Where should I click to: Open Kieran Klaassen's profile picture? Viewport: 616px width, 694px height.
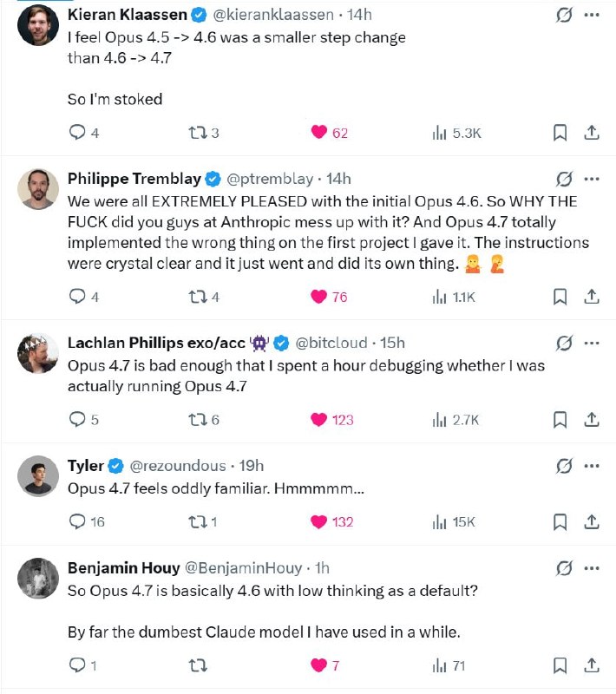click(38, 25)
